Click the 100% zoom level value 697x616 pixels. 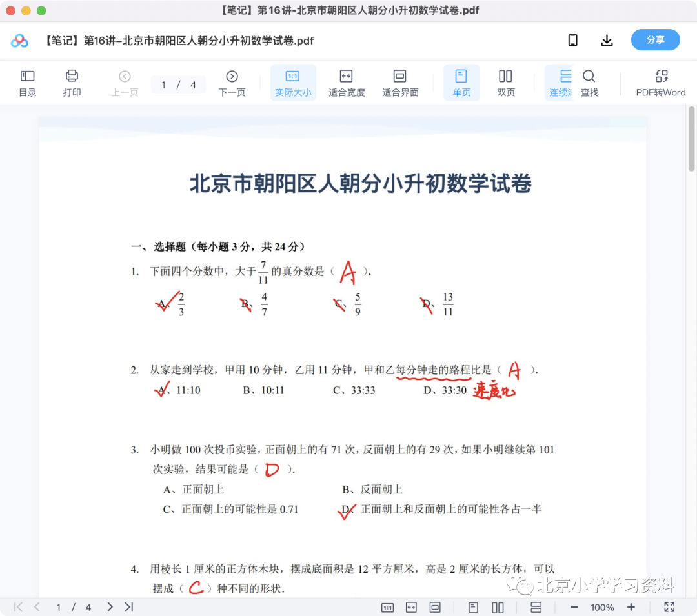click(602, 607)
